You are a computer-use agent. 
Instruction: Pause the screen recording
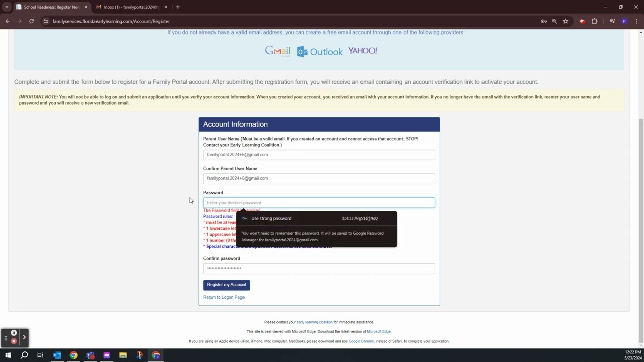point(14,333)
